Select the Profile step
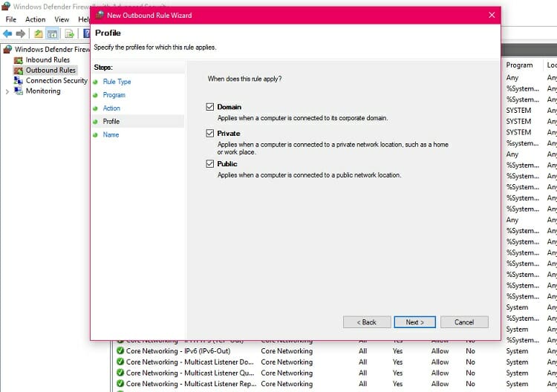 [x=111, y=122]
